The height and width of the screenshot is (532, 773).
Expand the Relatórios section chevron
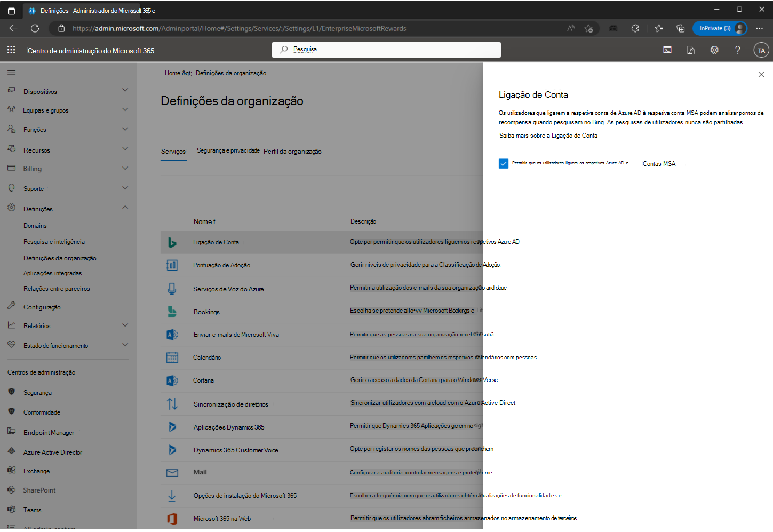(x=125, y=325)
